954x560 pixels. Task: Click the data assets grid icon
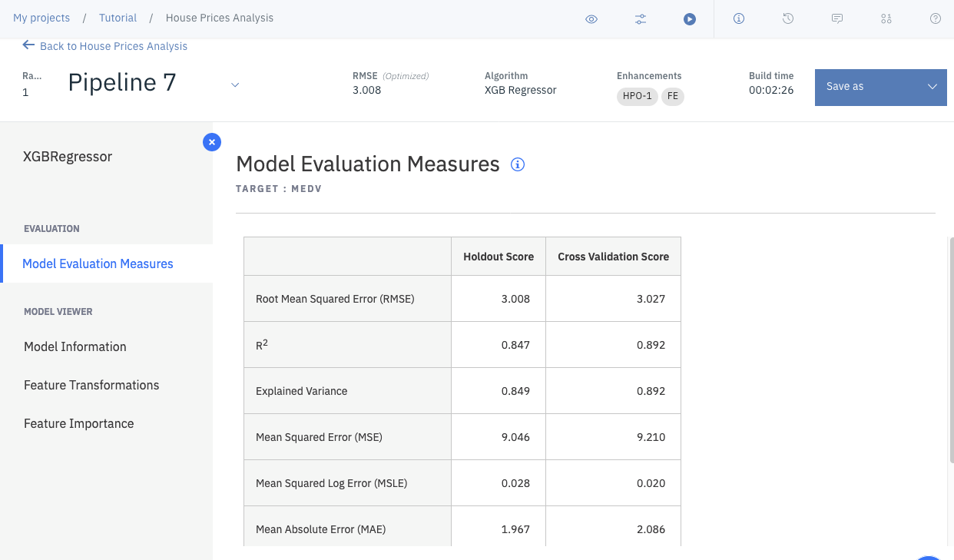tap(886, 19)
